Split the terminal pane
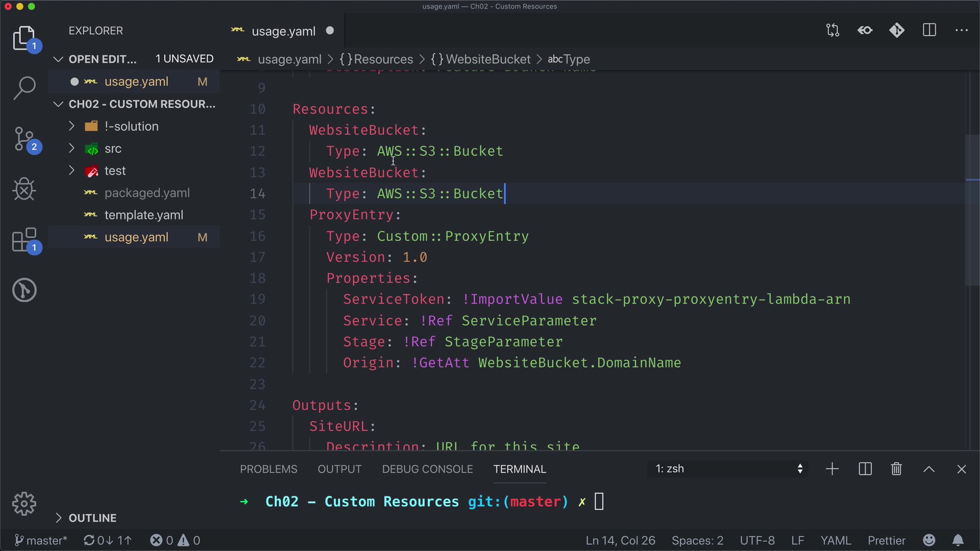Image resolution: width=980 pixels, height=551 pixels. pyautogui.click(x=865, y=469)
